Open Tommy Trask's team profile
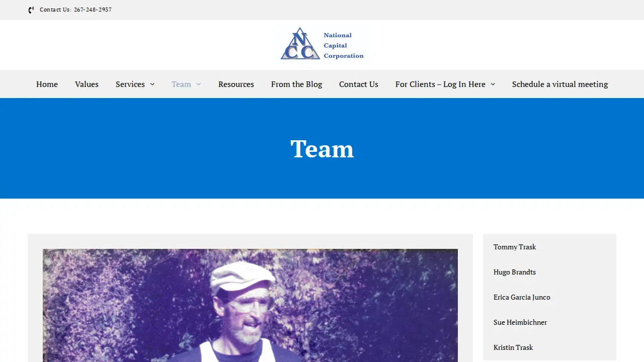 pyautogui.click(x=515, y=247)
